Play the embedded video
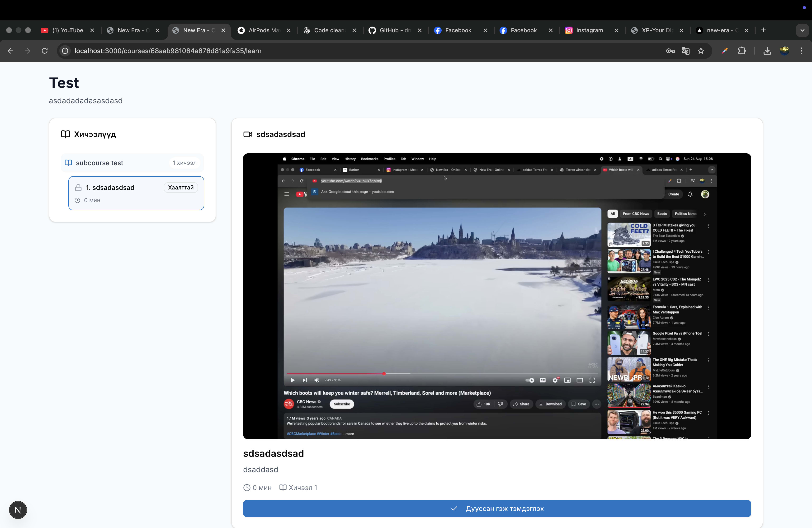Viewport: 812px width, 528px height. (x=292, y=380)
